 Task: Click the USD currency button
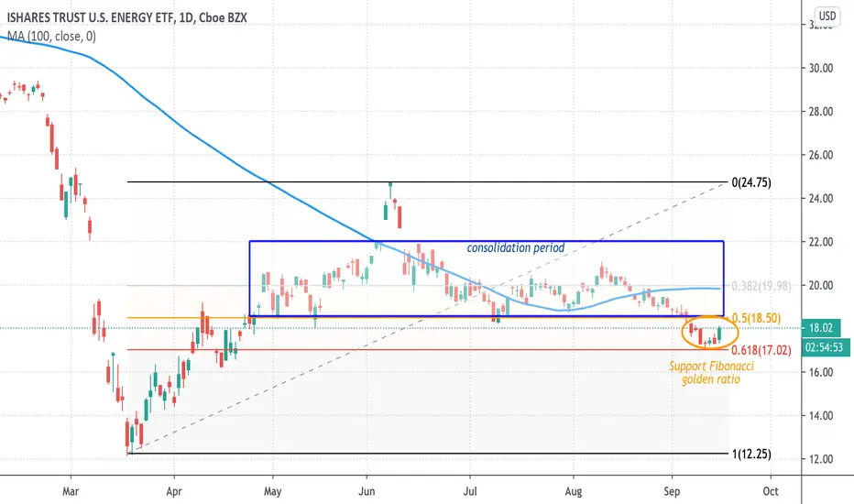click(827, 16)
